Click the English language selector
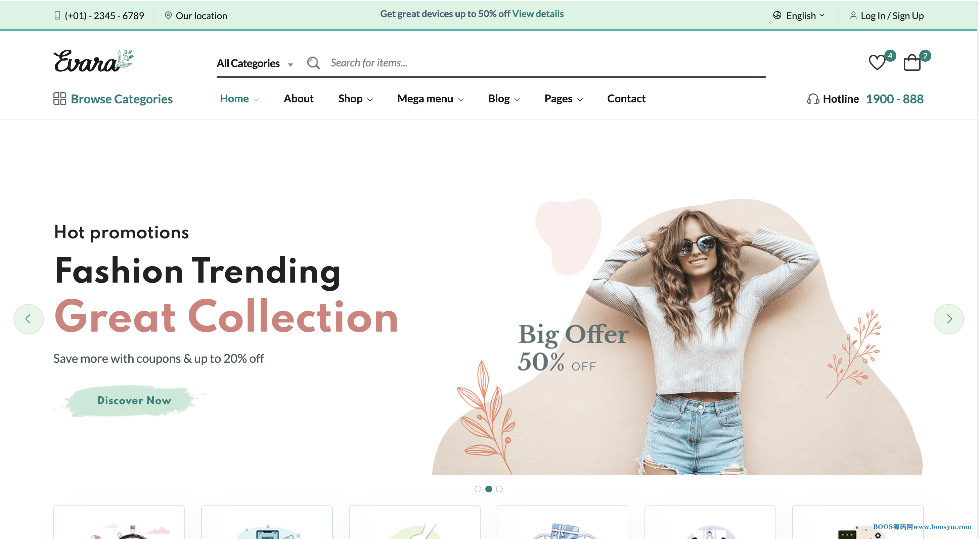 click(x=799, y=15)
